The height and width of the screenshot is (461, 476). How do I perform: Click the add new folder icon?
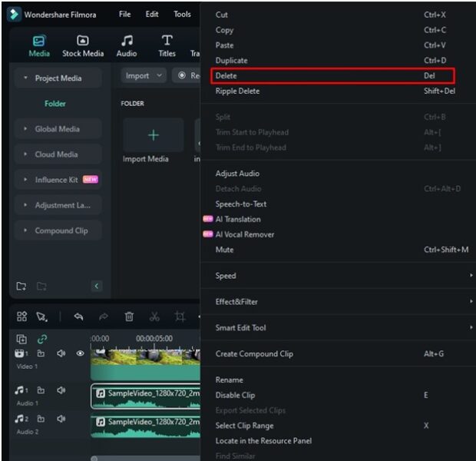click(21, 287)
